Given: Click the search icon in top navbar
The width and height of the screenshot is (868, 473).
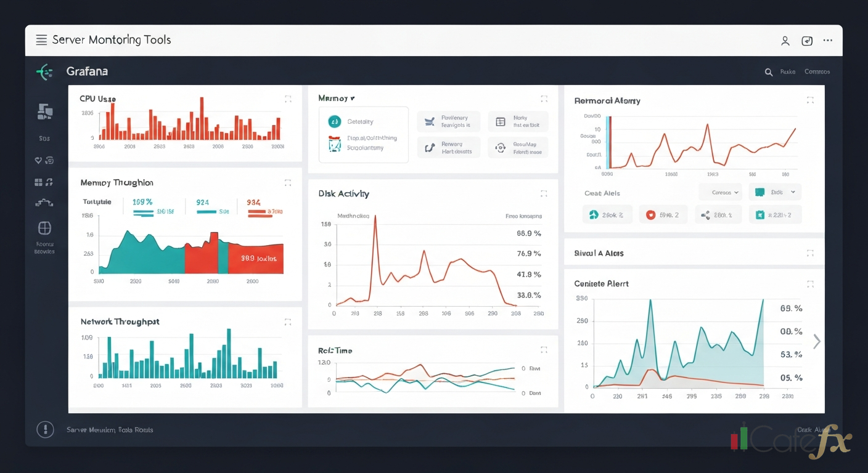Looking at the screenshot, I should point(768,71).
